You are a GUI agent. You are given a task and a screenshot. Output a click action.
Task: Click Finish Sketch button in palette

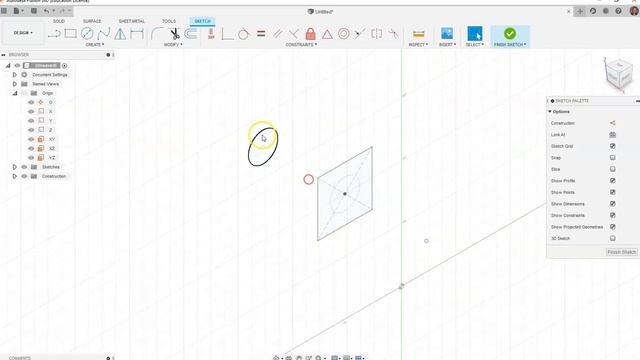(x=621, y=252)
